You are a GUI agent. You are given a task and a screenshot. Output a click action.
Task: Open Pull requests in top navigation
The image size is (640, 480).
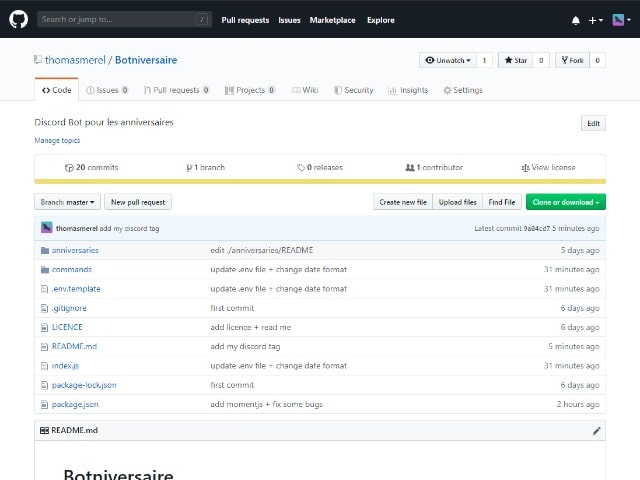coord(245,20)
